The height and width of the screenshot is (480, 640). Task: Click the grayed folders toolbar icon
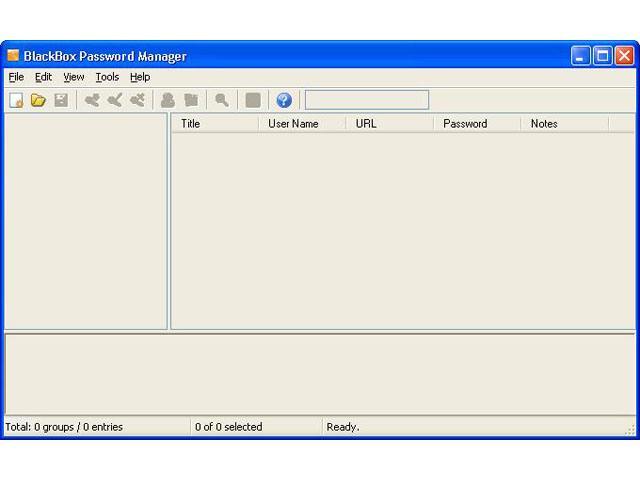pyautogui.click(x=191, y=100)
